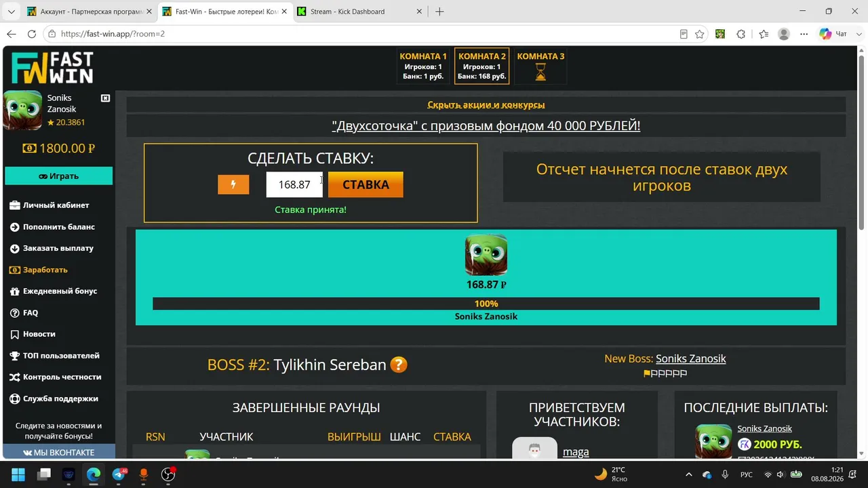868x488 pixels.
Task: Close the Fast-Win browser tab
Action: pos(284,12)
